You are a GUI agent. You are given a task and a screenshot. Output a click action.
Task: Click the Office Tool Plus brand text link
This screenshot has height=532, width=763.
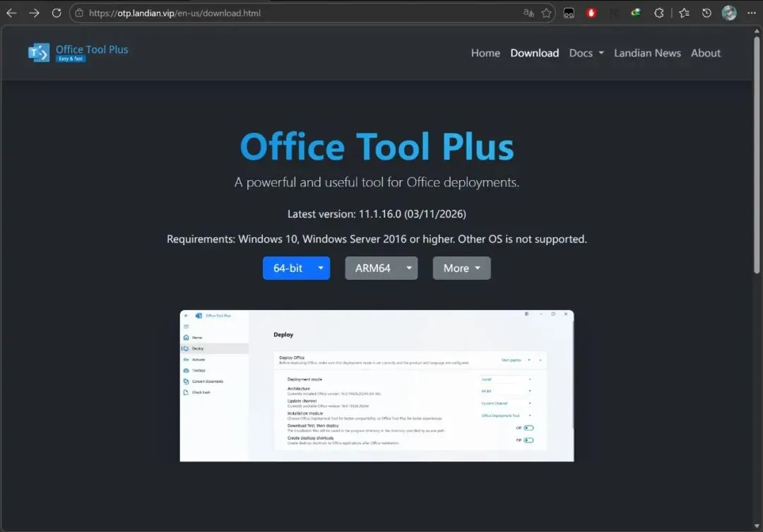click(x=92, y=49)
